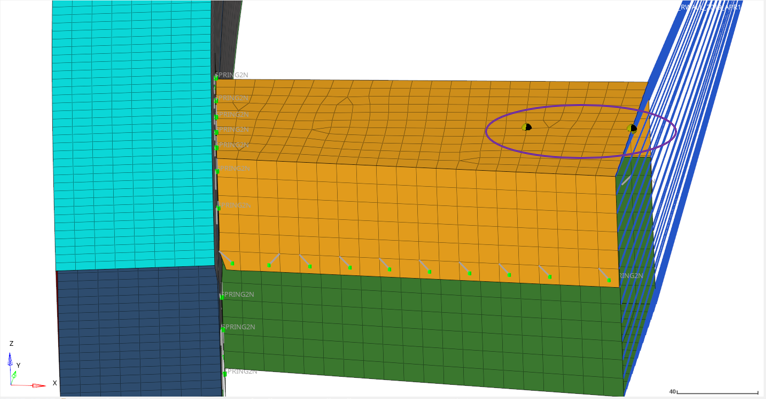
Task: Select the dark blue meshed component
Action: pos(139,332)
